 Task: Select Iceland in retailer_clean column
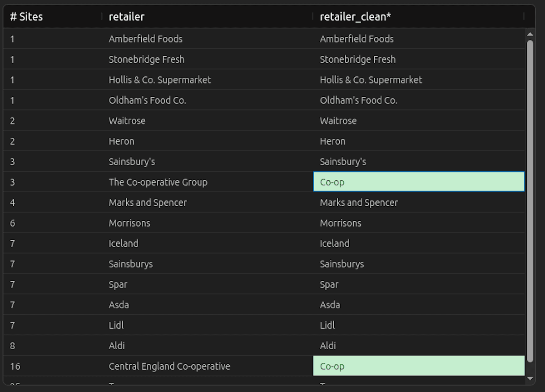(335, 243)
